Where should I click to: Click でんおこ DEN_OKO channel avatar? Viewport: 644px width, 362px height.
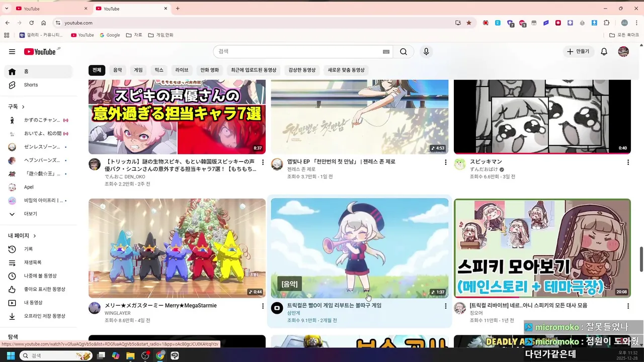pos(95,164)
